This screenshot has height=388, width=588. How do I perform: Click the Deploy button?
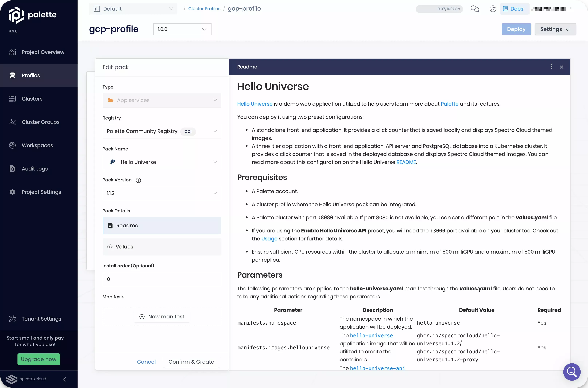516,29
